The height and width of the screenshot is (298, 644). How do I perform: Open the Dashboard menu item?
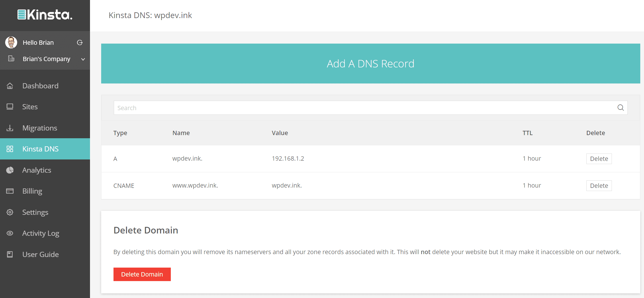[45, 86]
